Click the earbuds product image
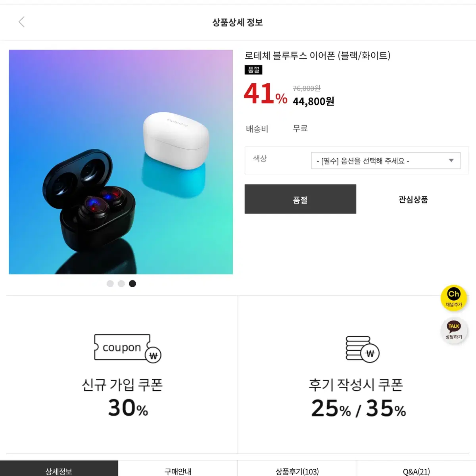Image resolution: width=476 pixels, height=476 pixels. click(x=121, y=162)
